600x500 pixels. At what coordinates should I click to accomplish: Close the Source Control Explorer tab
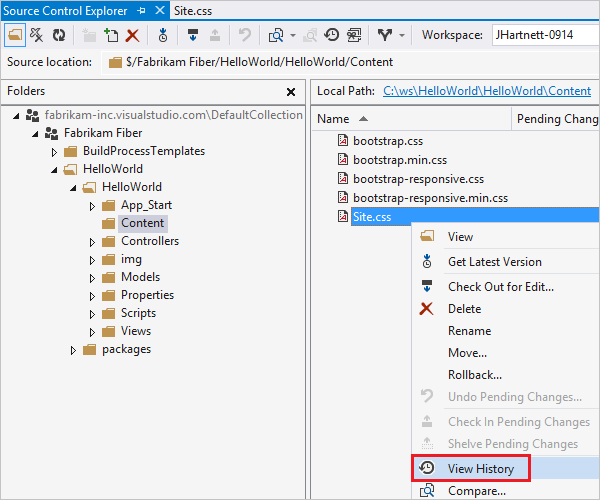(x=160, y=11)
